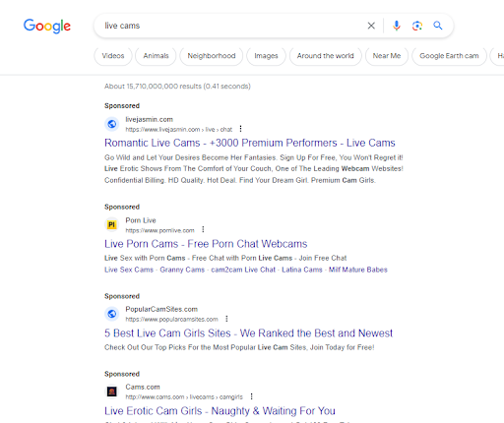Select the Animals filter chip
504x423 pixels.
[x=156, y=56]
